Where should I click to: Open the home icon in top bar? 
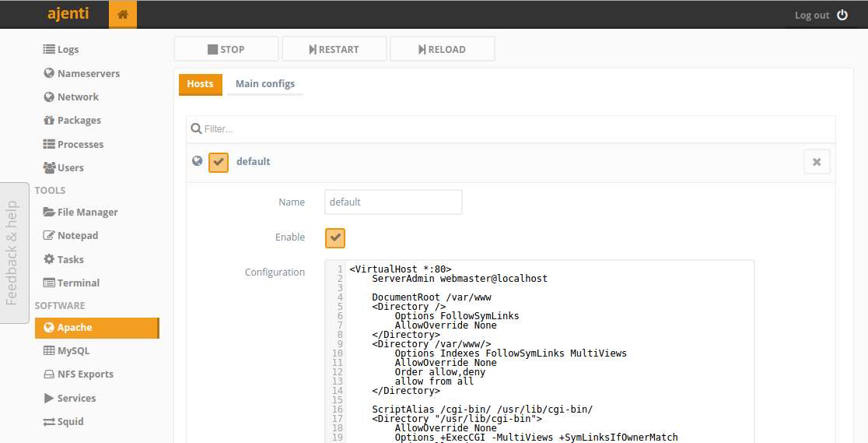[x=123, y=15]
